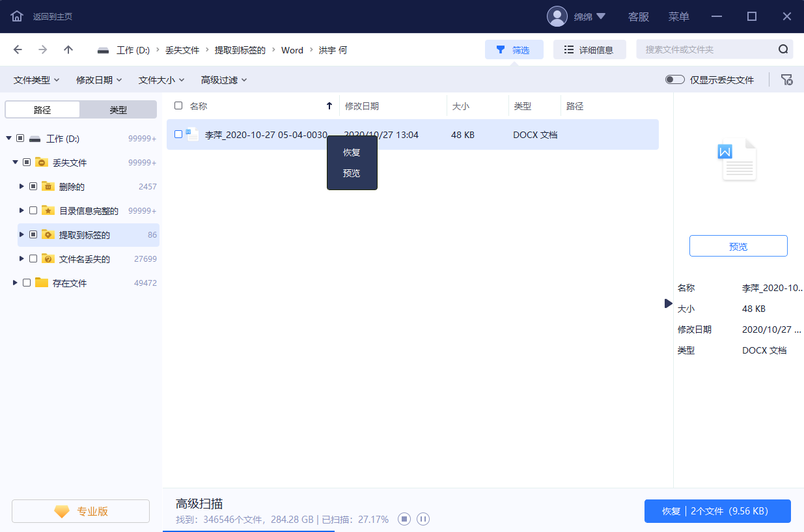This screenshot has width=804, height=532.
Task: Click the 预览 button in preview panel
Action: pyautogui.click(x=738, y=246)
